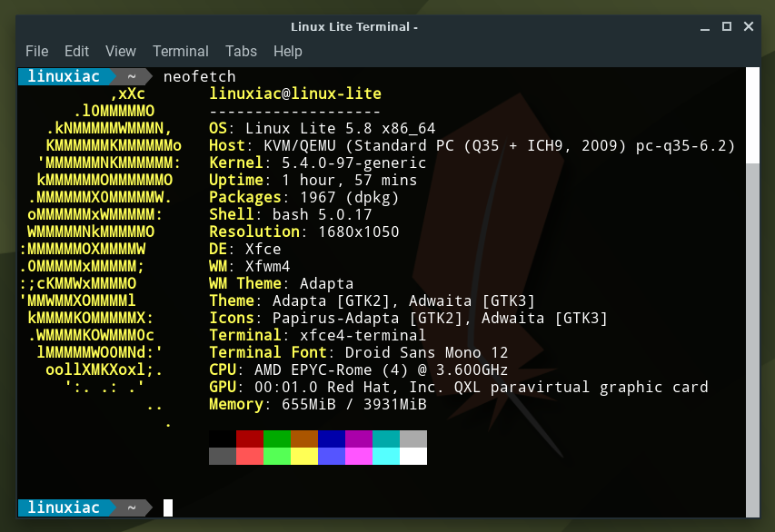This screenshot has width=775, height=532.
Task: Maximize the Linux Lite Terminal window
Action: pos(727,26)
